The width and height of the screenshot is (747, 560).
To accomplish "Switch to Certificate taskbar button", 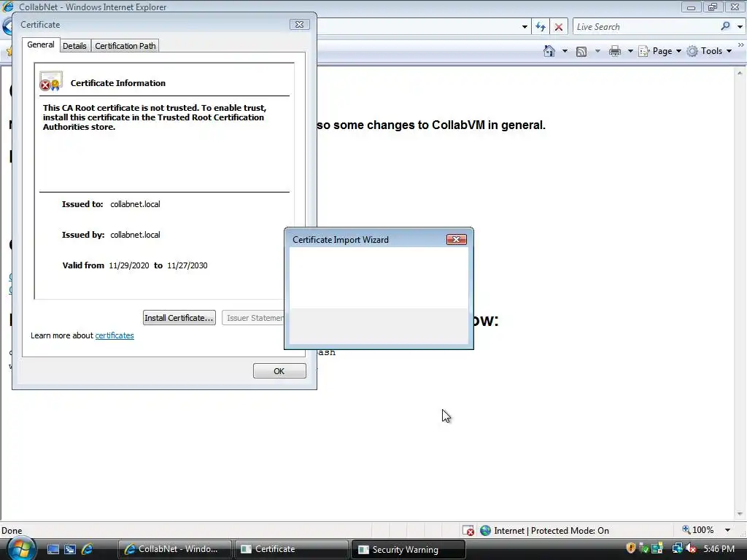I will [291, 549].
